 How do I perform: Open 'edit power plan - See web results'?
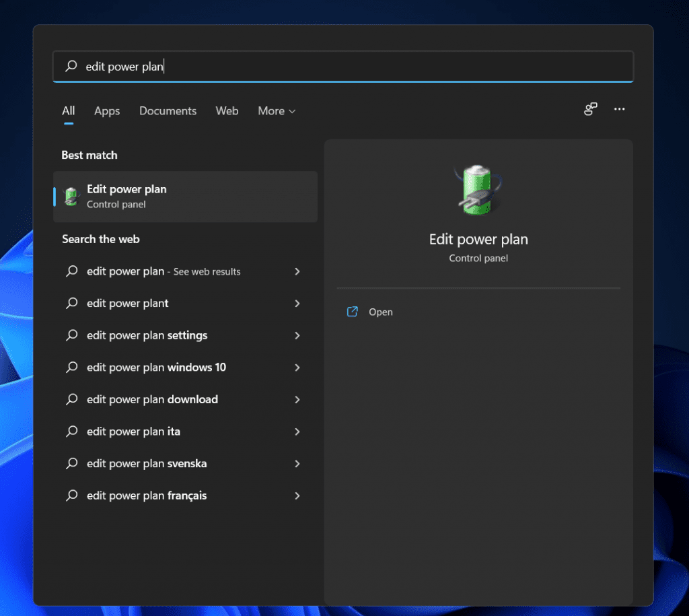point(164,271)
